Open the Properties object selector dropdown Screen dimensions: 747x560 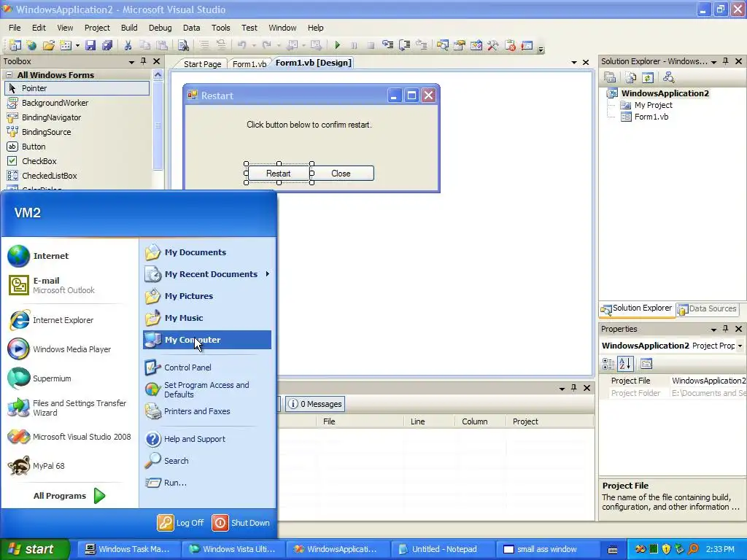point(740,346)
